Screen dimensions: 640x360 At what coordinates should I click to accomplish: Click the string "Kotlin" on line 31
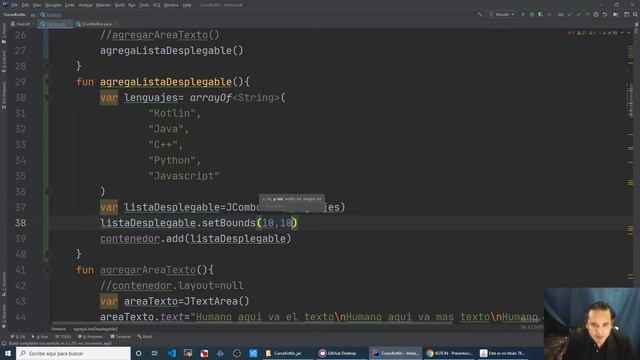172,113
